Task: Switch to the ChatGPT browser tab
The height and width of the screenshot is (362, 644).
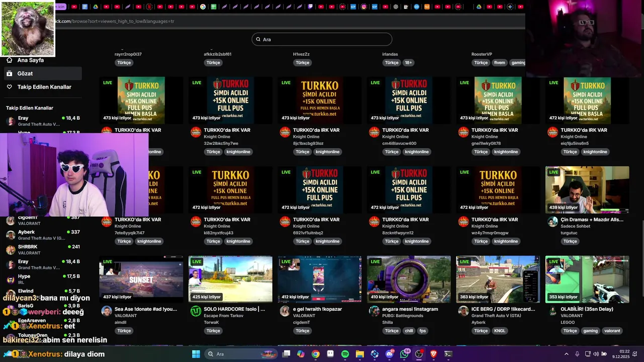Action: (x=395, y=7)
